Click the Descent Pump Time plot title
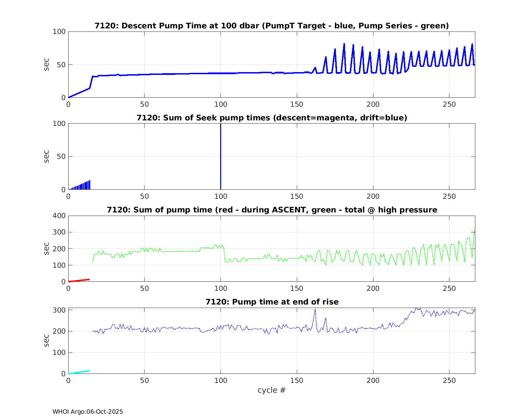Viewport: 525px width, 420px height. tap(272, 26)
